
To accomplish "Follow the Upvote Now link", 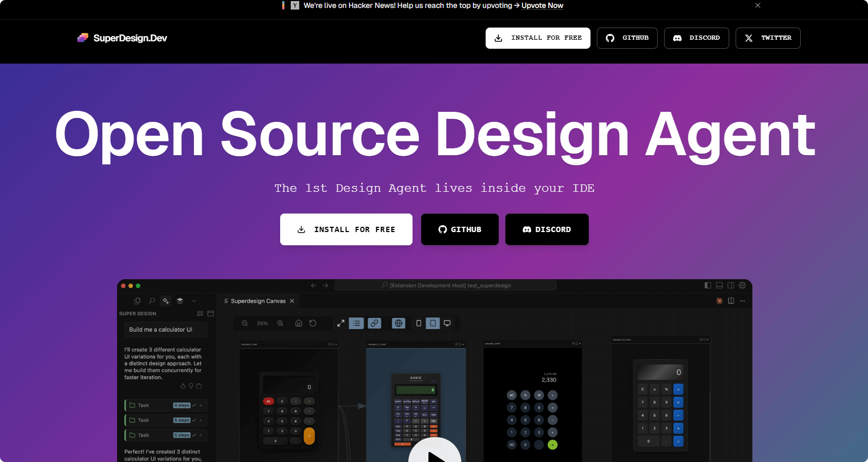I will tap(542, 5).
